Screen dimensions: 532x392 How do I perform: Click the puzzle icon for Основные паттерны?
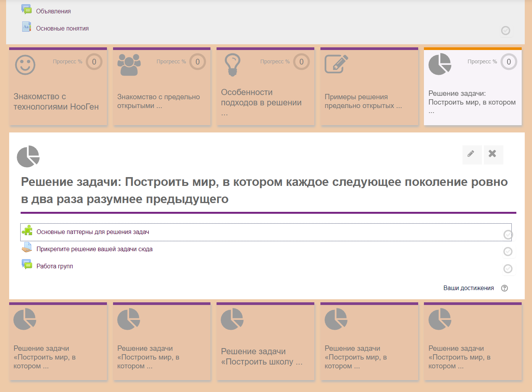[x=27, y=231]
